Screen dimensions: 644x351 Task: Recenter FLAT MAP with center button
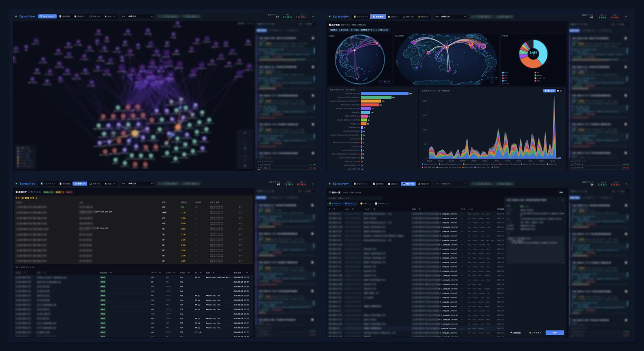[x=492, y=78]
